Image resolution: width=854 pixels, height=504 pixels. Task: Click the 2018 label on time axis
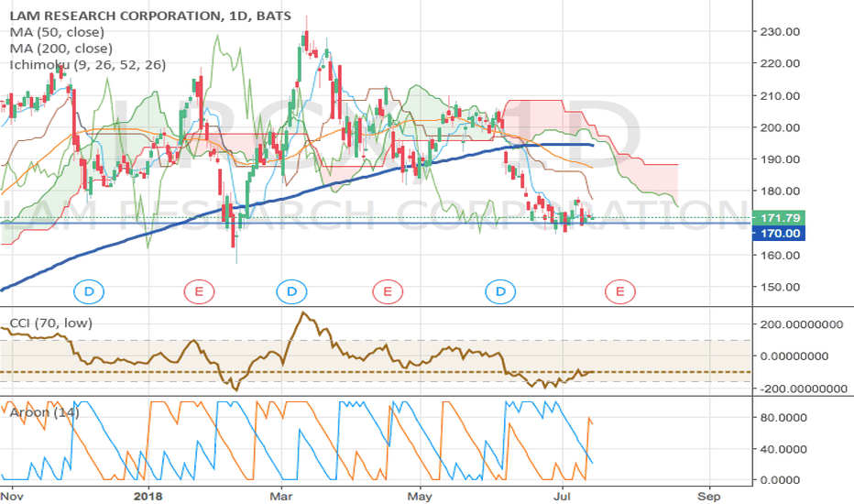pyautogui.click(x=148, y=497)
